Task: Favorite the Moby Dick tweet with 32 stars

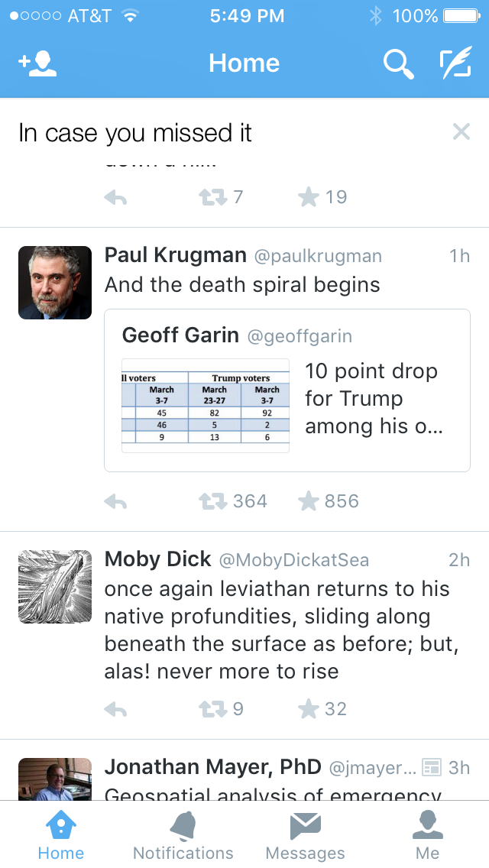Action: (309, 708)
